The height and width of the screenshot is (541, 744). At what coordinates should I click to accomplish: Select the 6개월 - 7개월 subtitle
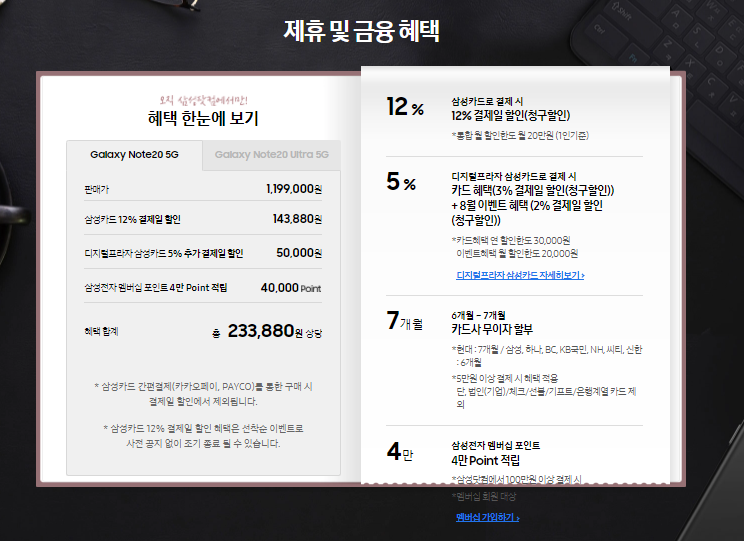478,315
